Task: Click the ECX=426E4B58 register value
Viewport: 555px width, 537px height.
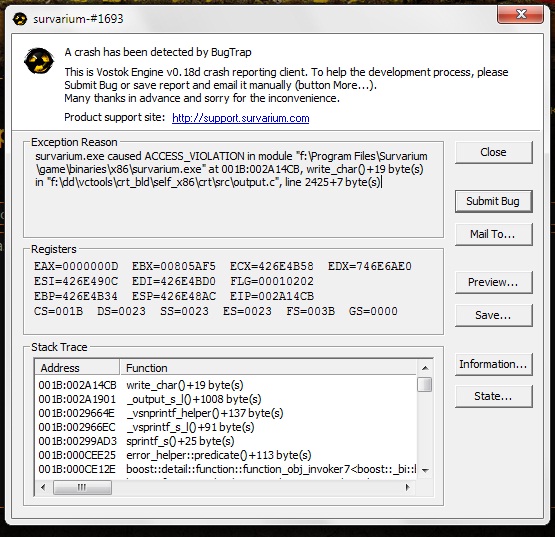Action: pos(271,266)
